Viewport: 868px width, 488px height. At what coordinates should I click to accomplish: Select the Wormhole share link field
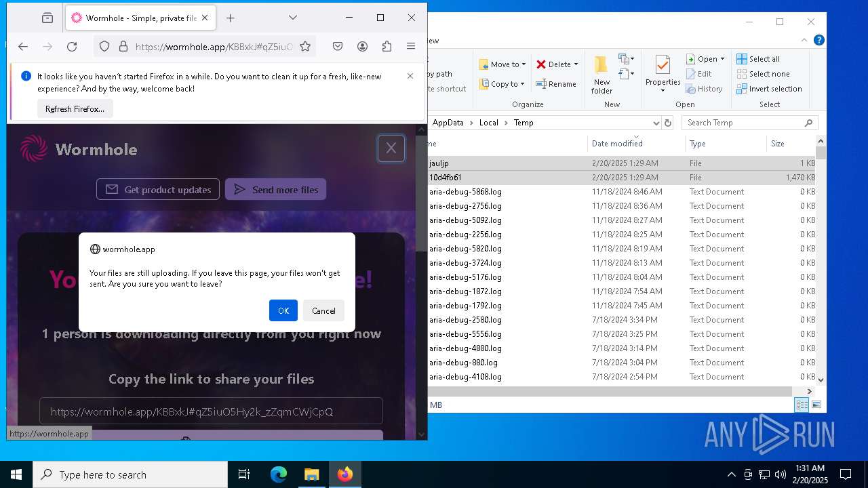coord(211,411)
